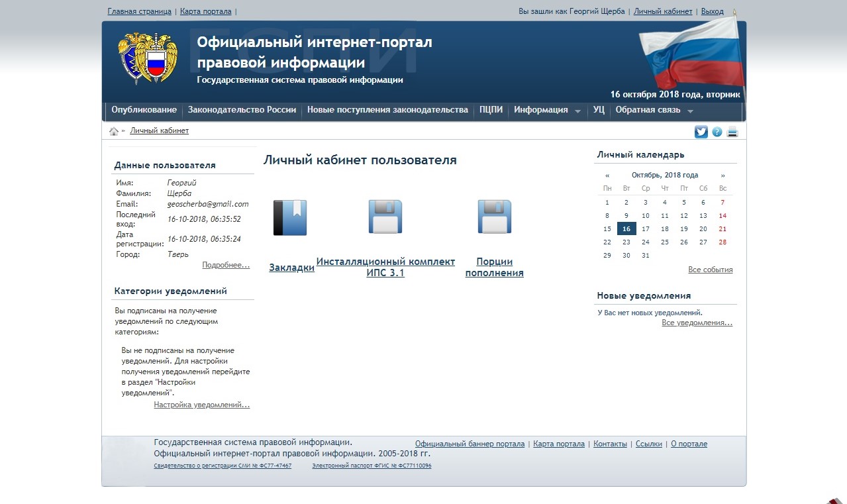Viewport: 847px width, 504px height.
Task: Click the Инсталляционный комплект floppy disk icon
Action: [385, 217]
